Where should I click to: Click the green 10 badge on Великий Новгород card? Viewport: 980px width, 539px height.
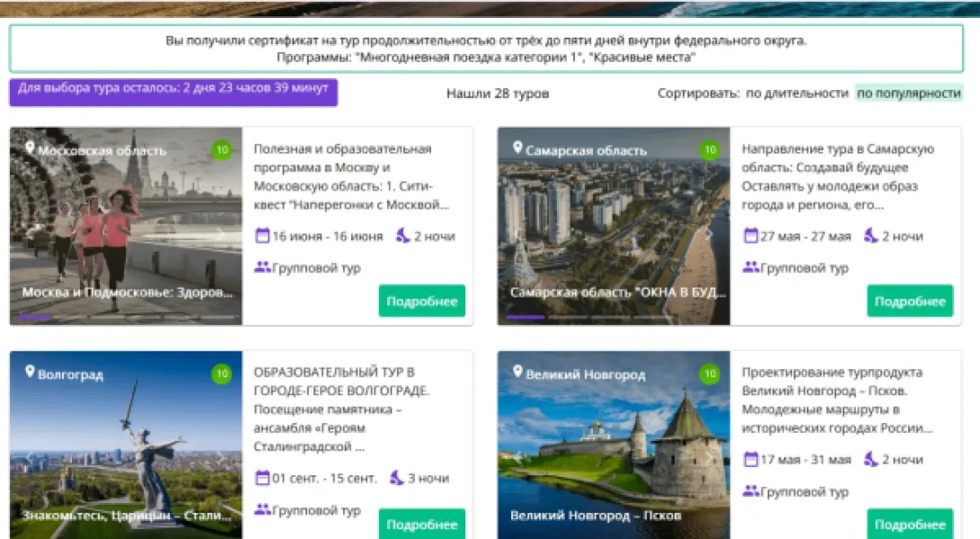pyautogui.click(x=710, y=374)
